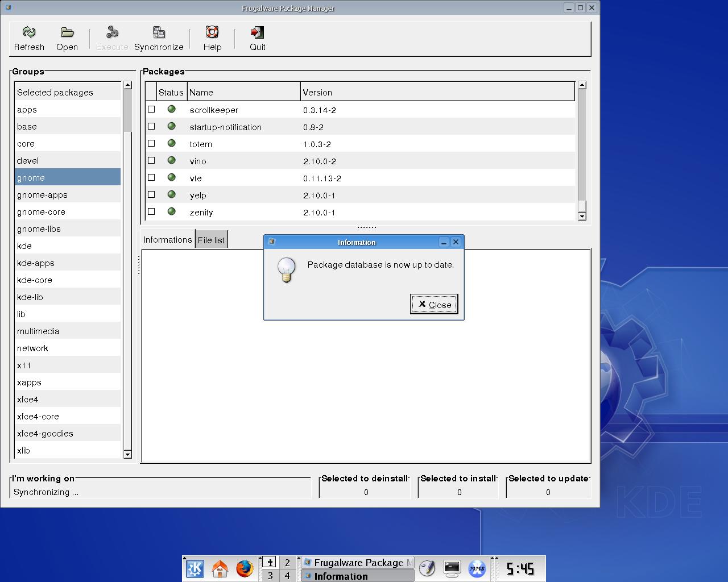The width and height of the screenshot is (728, 582).
Task: Click the lightbulb icon in the Information dialog
Action: (x=286, y=270)
